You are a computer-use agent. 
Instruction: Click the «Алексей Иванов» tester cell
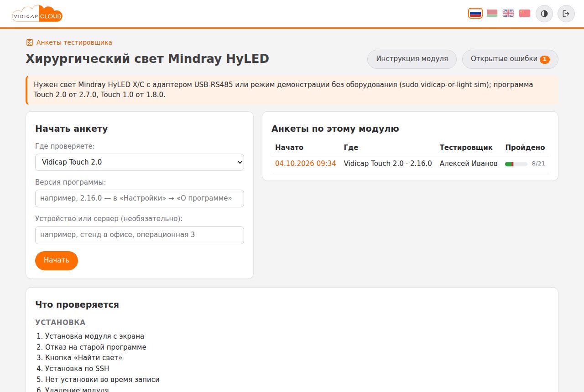[469, 163]
